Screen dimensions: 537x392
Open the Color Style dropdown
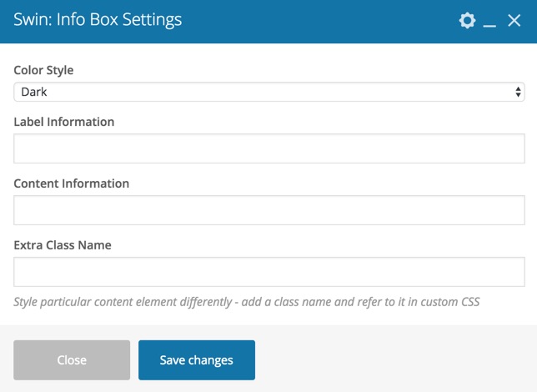point(269,92)
